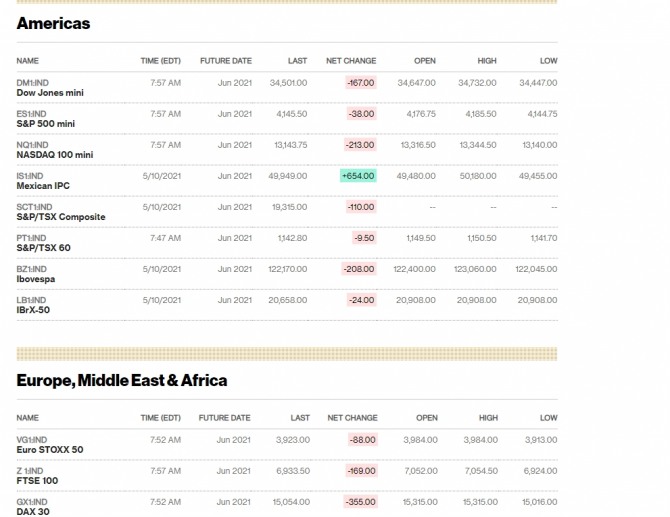Screen dimensions: 670x517
Task: Open the Euro STOXX 50 link
Action: [x=50, y=450]
